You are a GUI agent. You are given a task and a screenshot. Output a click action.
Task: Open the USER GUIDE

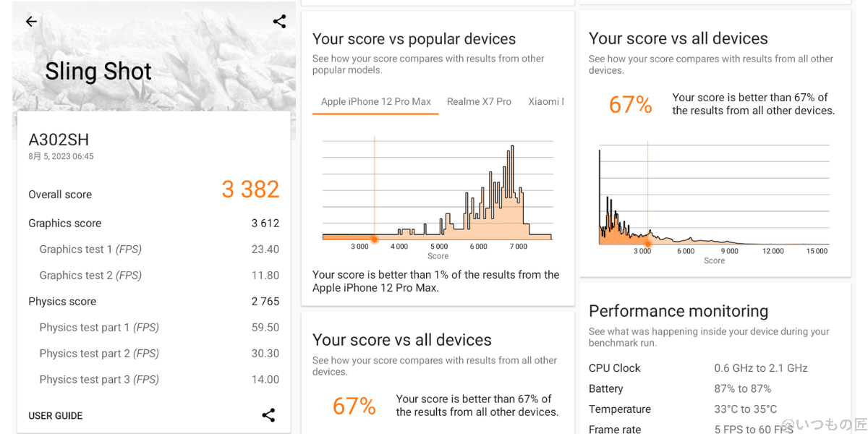(x=55, y=415)
